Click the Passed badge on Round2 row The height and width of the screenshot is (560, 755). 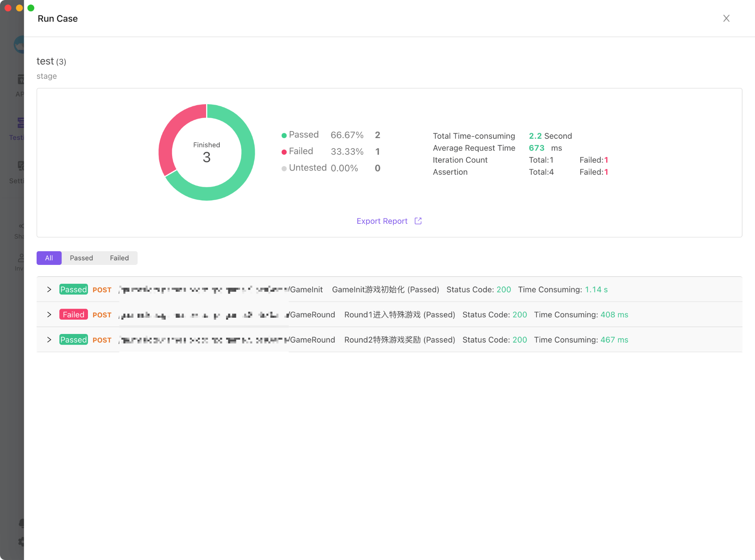(74, 340)
